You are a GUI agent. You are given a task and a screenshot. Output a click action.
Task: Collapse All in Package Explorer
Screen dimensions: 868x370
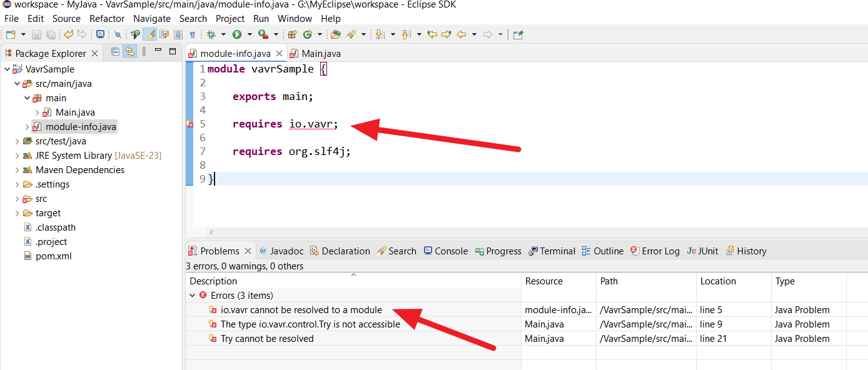coord(116,52)
